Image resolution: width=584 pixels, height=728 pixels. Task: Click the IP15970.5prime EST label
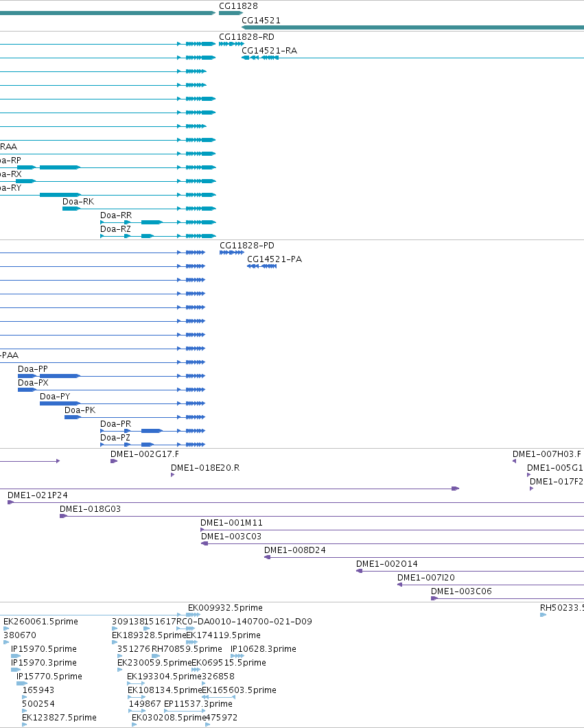pos(44,648)
